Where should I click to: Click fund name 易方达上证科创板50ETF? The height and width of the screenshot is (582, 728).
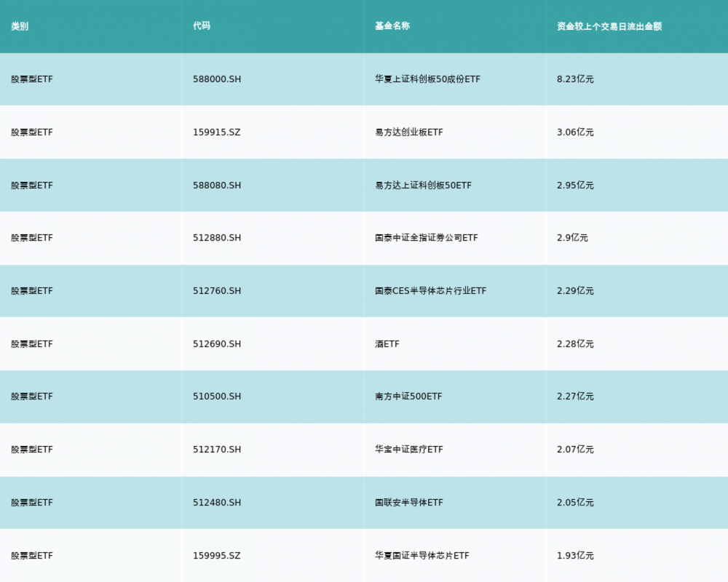(424, 186)
